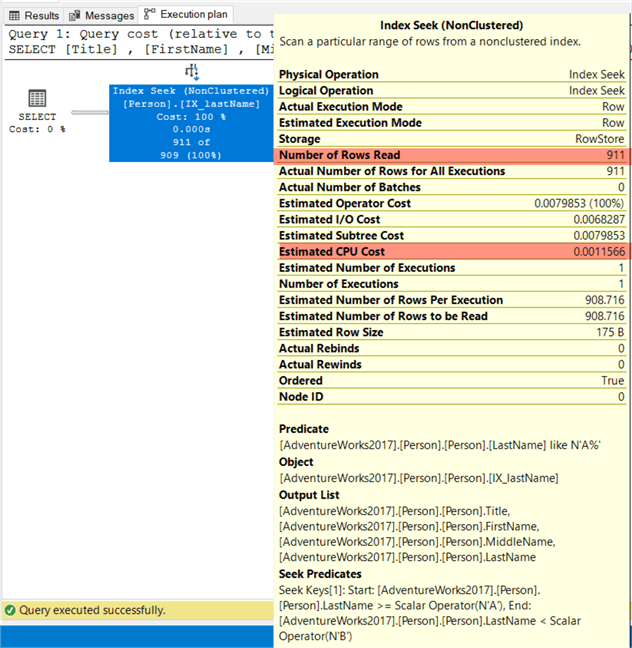The height and width of the screenshot is (648, 632).
Task: Click the Estimated Execution Mode row
Action: [x=452, y=123]
